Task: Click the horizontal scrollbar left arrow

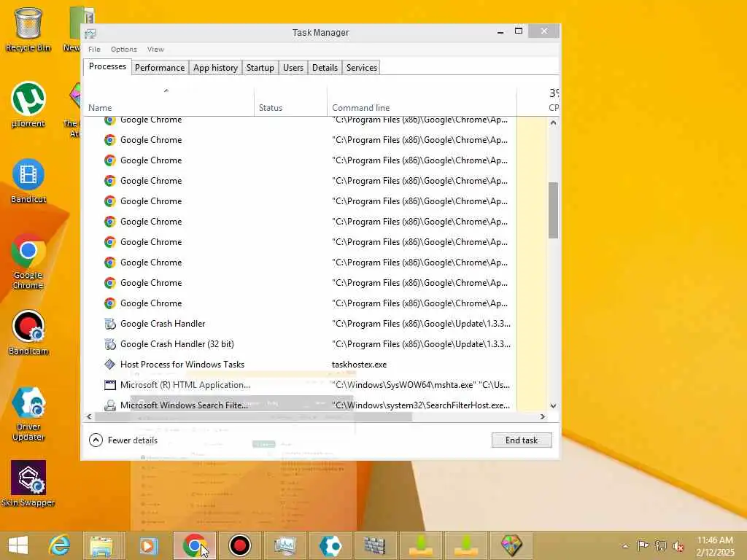Action: coord(89,416)
